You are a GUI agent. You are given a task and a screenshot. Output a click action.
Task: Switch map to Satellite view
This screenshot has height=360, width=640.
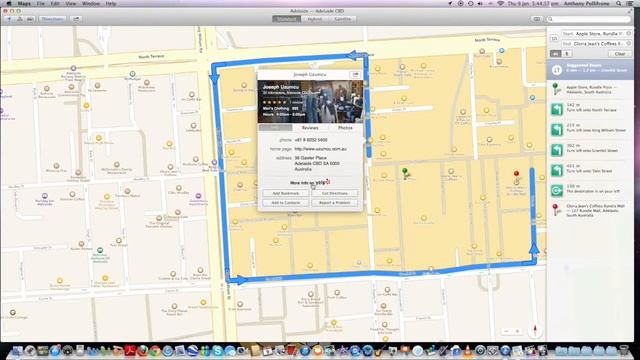pos(342,19)
